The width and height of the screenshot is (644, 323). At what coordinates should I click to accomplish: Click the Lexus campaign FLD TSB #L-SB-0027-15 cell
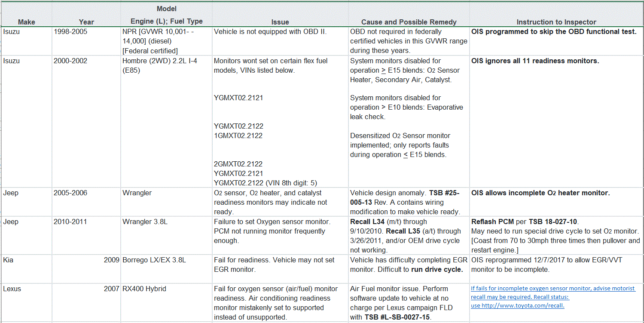pyautogui.click(x=409, y=303)
